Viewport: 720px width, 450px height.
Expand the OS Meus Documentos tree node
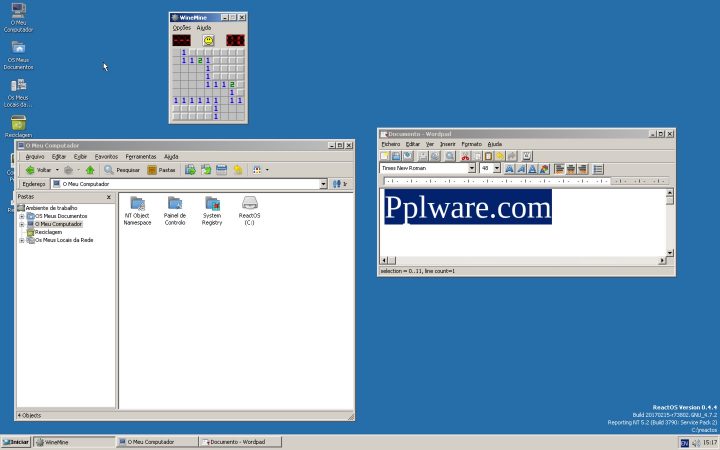coord(21,216)
